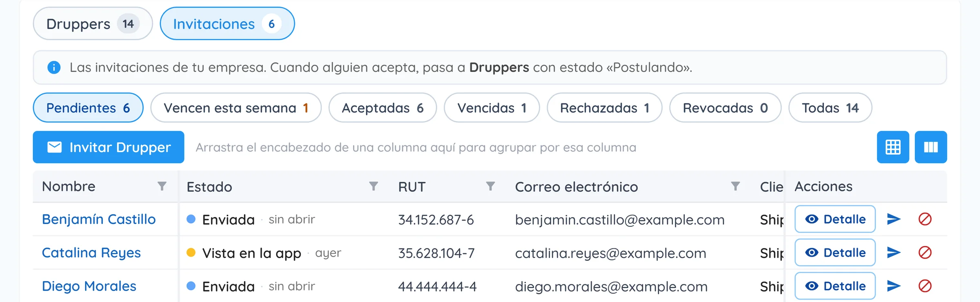
Task: Select RUT 35.628.104-7 cell
Action: tap(436, 253)
